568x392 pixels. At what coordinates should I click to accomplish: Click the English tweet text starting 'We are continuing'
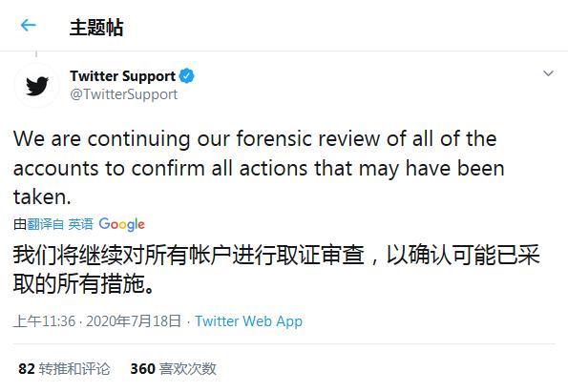coord(259,168)
